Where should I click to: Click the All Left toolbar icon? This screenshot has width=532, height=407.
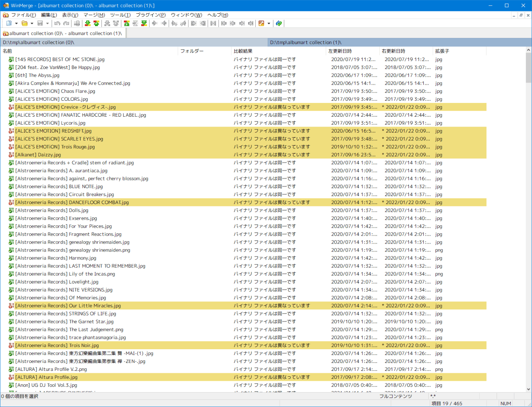tap(203, 23)
